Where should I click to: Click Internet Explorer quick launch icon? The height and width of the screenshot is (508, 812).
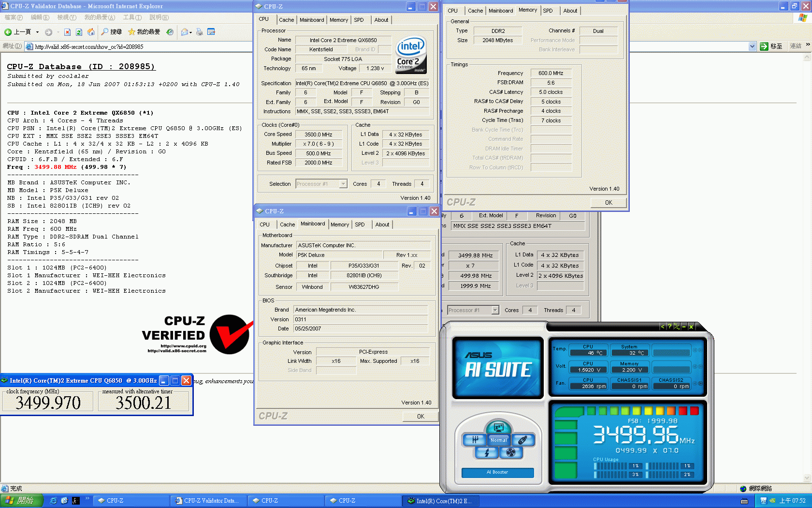tap(54, 501)
